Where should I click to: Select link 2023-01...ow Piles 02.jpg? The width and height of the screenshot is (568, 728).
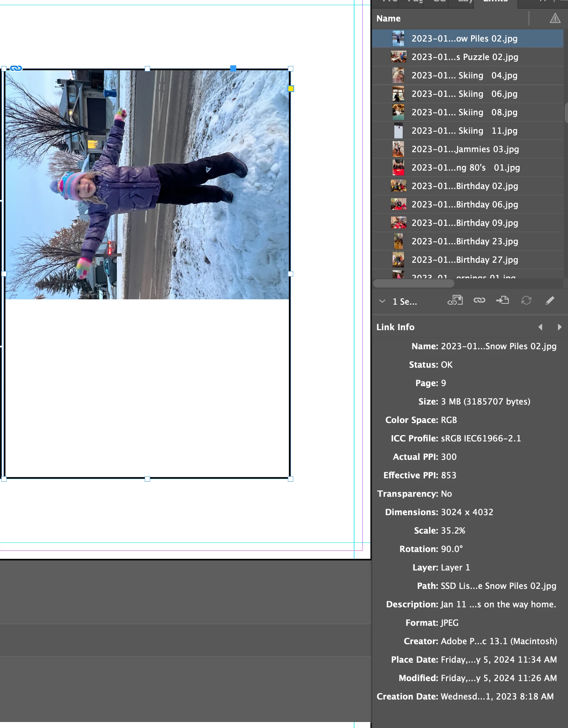(467, 39)
